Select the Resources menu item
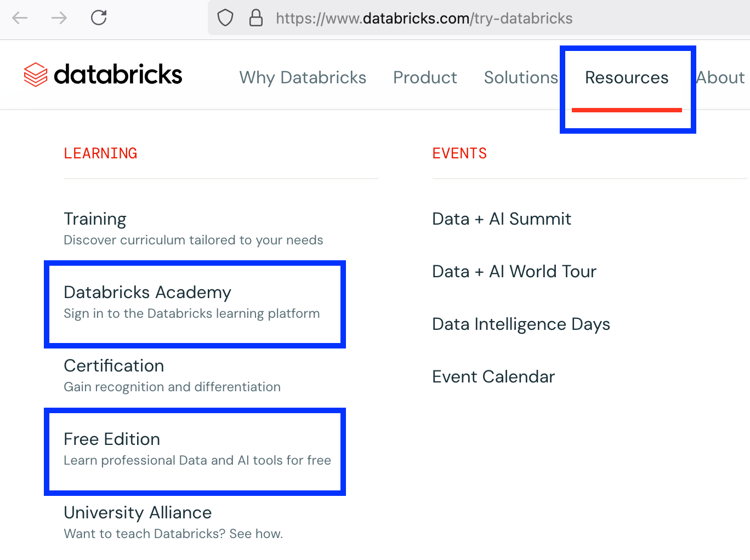This screenshot has width=750, height=560. 627,77
